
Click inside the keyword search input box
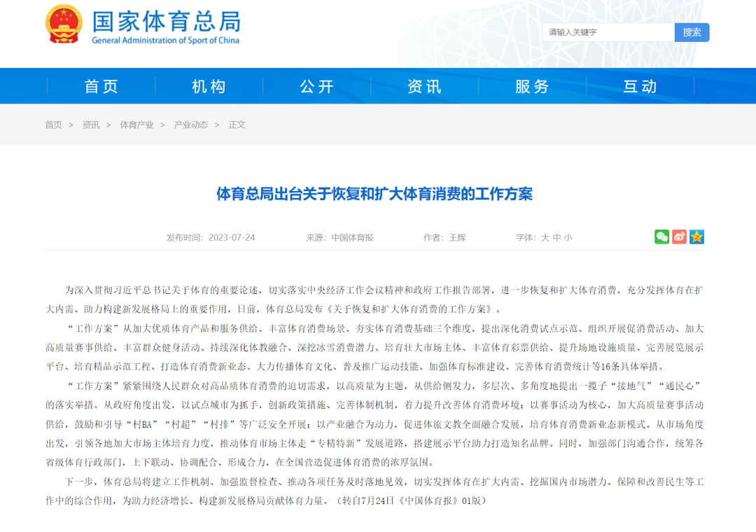tap(608, 32)
